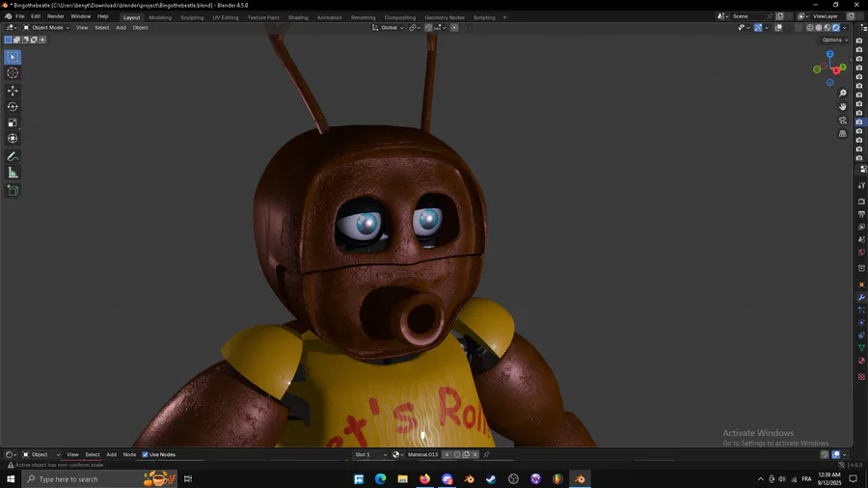The image size is (868, 488).
Task: Select the Measure tool
Action: point(13,173)
